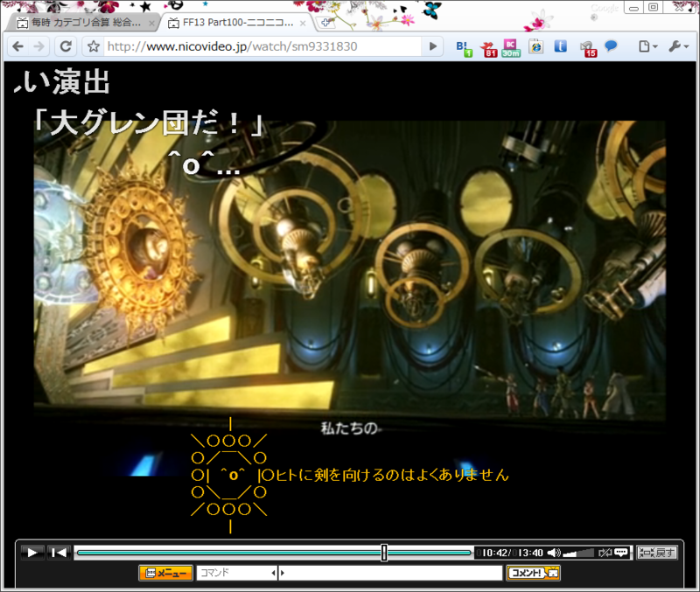This screenshot has height=592, width=700.
Task: Click the Go arrow beside the address bar
Action: (x=432, y=46)
